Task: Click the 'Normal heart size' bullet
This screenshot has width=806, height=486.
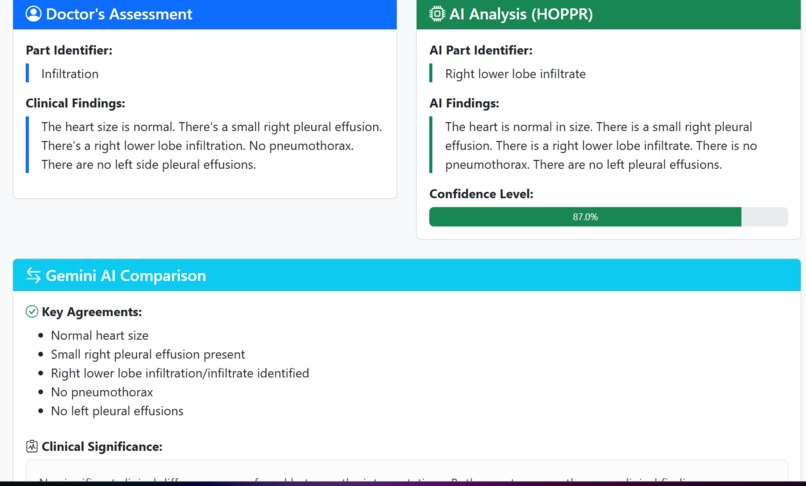Action: [100, 335]
